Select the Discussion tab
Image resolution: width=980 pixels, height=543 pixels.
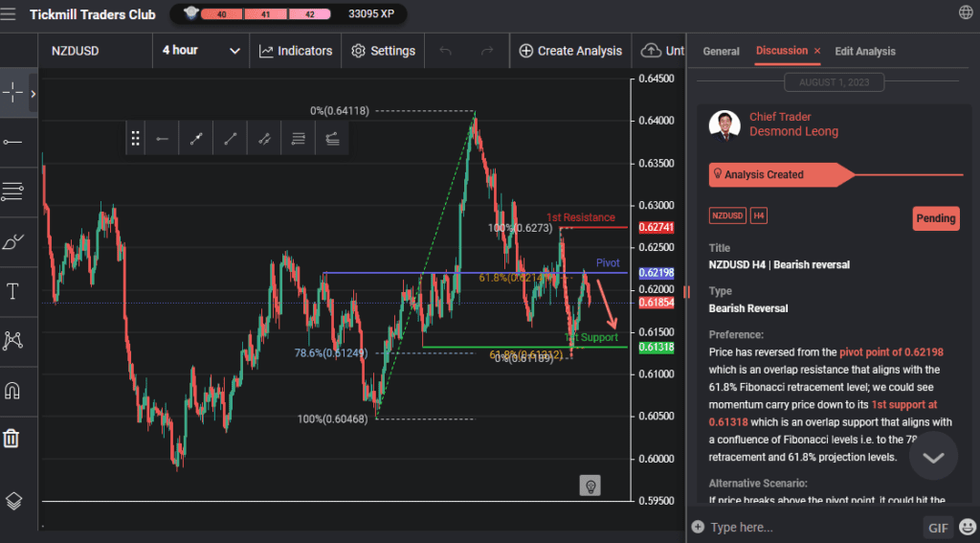[x=781, y=51]
